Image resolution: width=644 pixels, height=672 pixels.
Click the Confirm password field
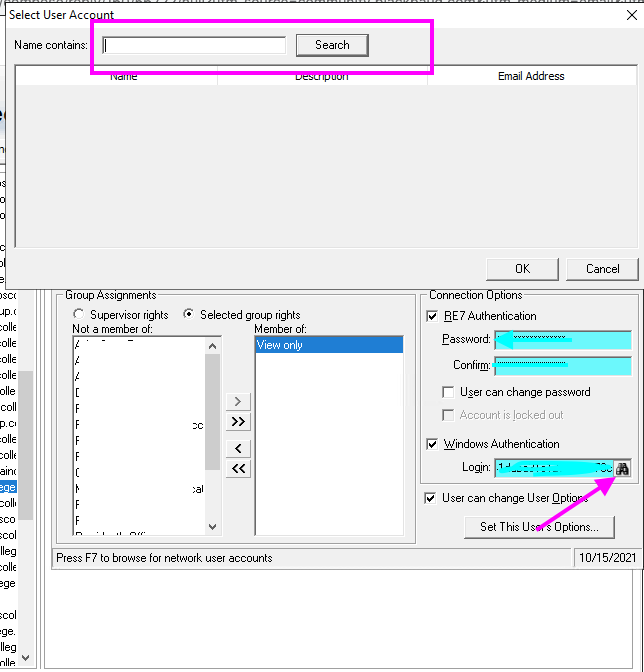563,366
